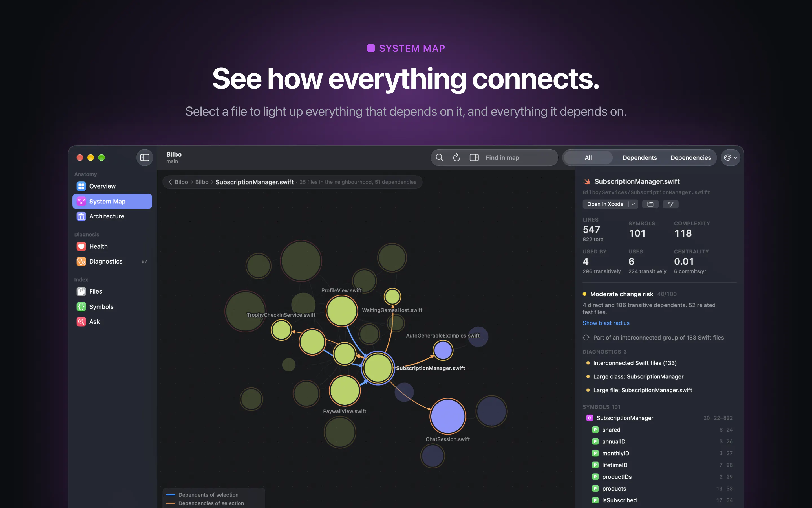Open the Architecture section icon
Screen dimensions: 812x508
pos(81,216)
